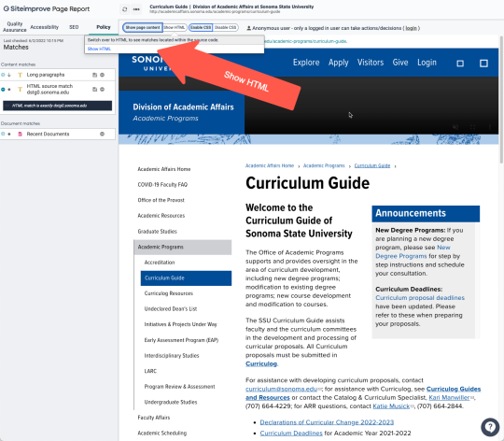Mute the banner video
The image size is (504, 441).
[x=455, y=127]
